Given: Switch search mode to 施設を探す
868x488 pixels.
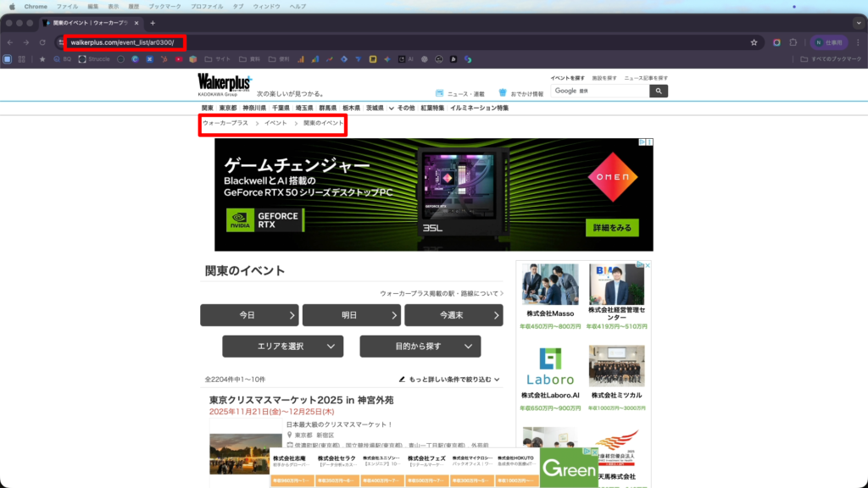Looking at the screenshot, I should tap(604, 78).
